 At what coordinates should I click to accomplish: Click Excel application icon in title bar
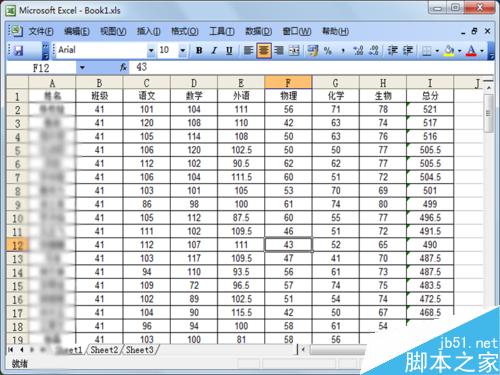tap(11, 11)
